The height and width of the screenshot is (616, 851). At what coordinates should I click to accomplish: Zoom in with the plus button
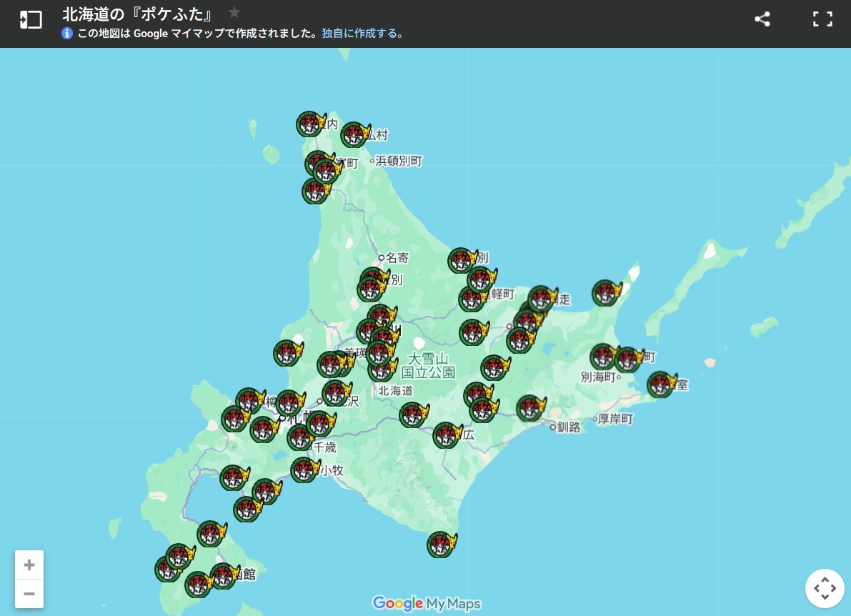(x=29, y=565)
